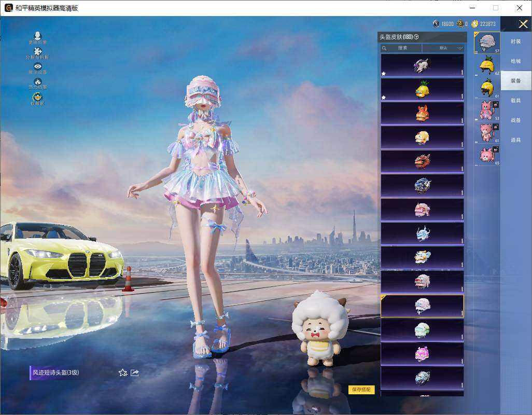Image resolution: width=532 pixels, height=415 pixels.
Task: Choose the pineapple helmet slot numbered 62
Action: [x=487, y=65]
